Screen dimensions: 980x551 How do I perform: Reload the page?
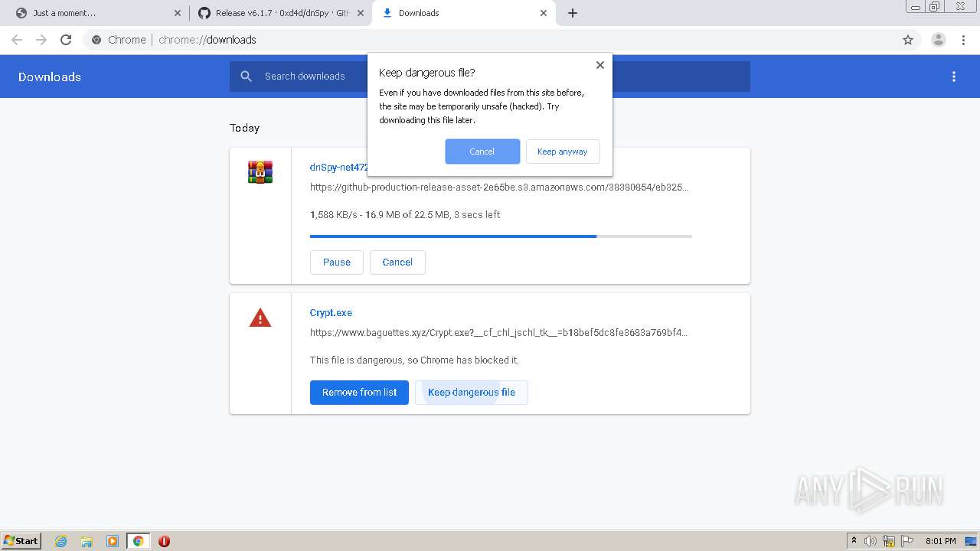pyautogui.click(x=66, y=40)
